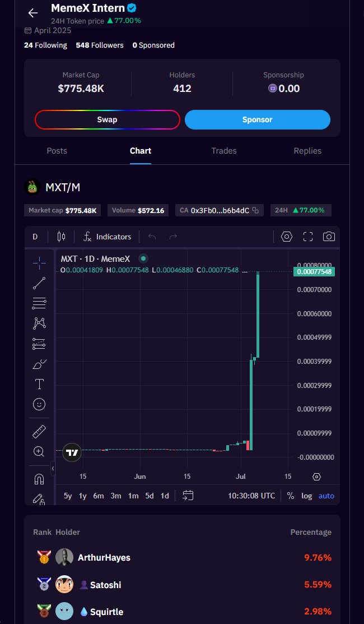Open the Indicators menu
Image resolution: width=364 pixels, height=624 pixels.
click(x=108, y=237)
